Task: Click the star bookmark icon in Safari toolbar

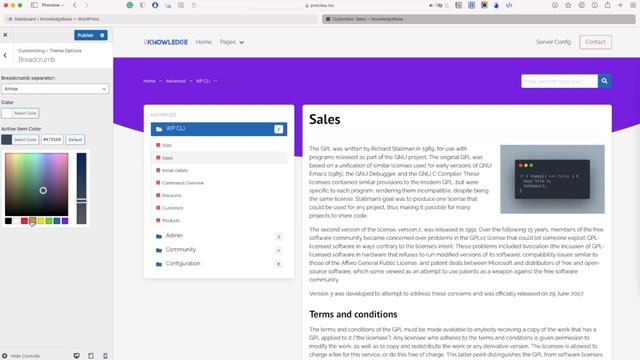Action: click(x=568, y=5)
